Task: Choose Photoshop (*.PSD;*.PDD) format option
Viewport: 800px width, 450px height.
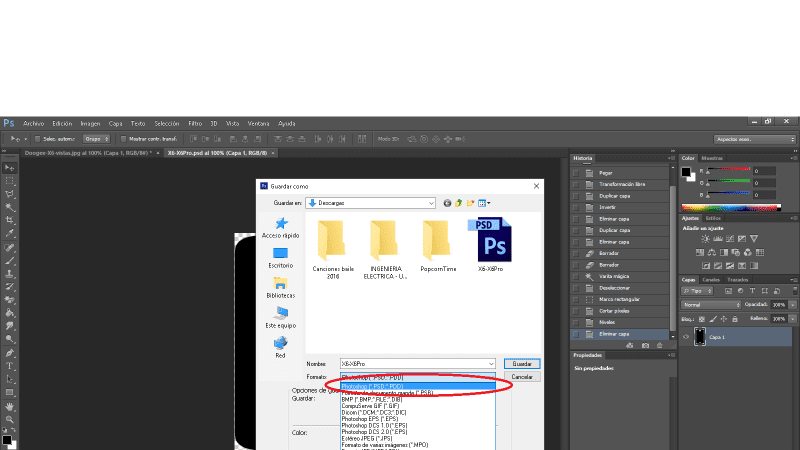Action: [x=417, y=387]
